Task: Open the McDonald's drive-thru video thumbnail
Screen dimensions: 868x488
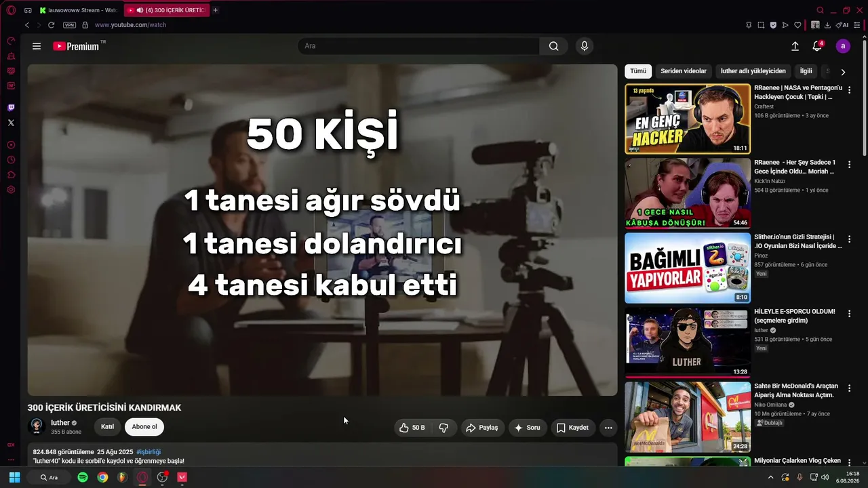Action: pos(688,417)
